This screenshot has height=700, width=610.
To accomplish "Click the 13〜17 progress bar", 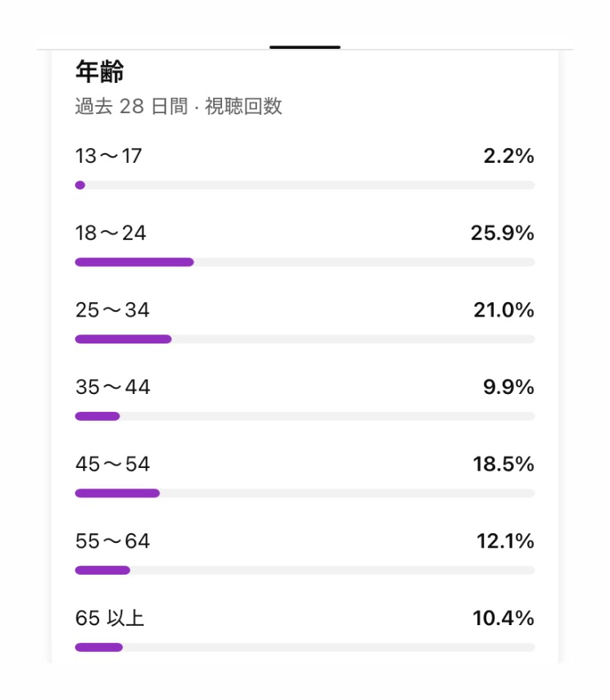I will 305,186.
